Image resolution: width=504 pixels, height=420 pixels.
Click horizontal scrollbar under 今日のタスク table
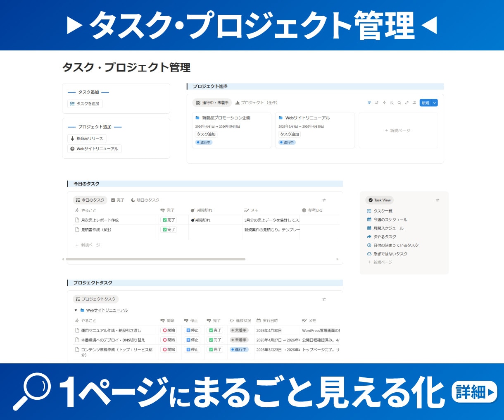[155, 259]
